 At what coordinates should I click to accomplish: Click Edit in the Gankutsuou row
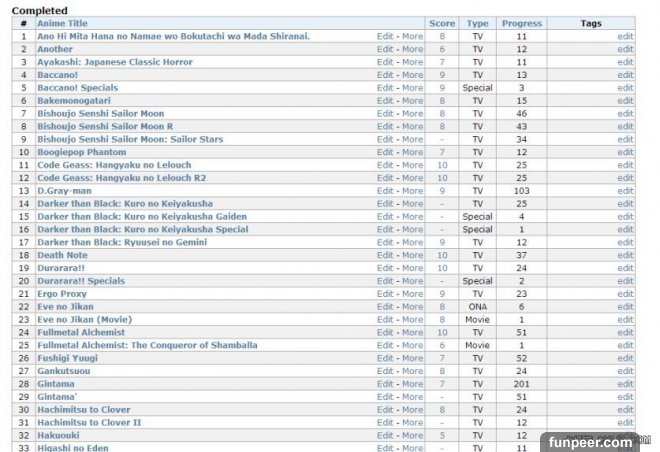384,371
